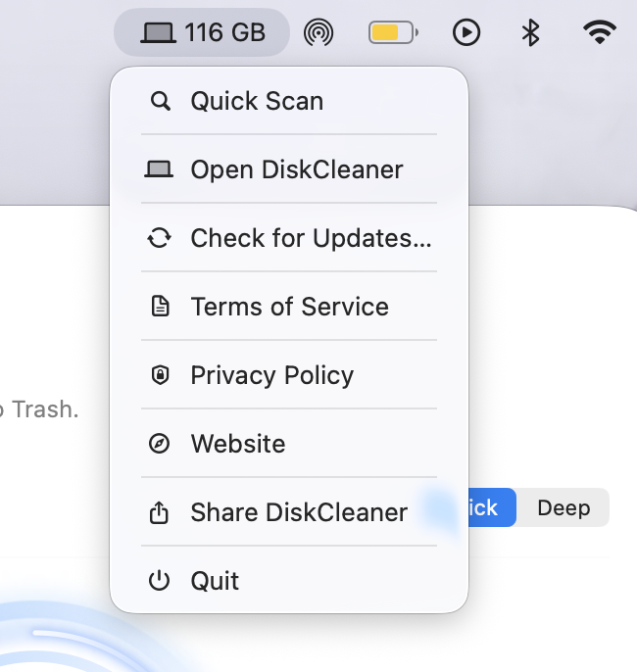The height and width of the screenshot is (672, 637).
Task: Open the AirDrop status icon in the menu bar
Action: click(x=318, y=32)
